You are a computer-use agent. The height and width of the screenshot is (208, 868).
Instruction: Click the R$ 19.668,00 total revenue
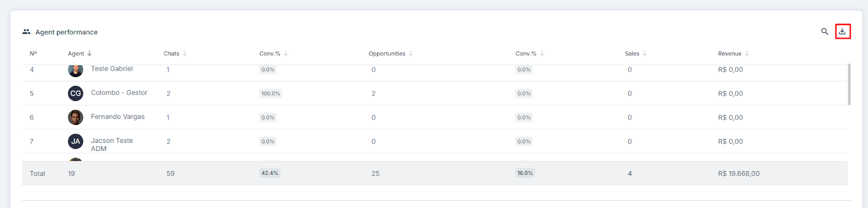pyautogui.click(x=739, y=174)
